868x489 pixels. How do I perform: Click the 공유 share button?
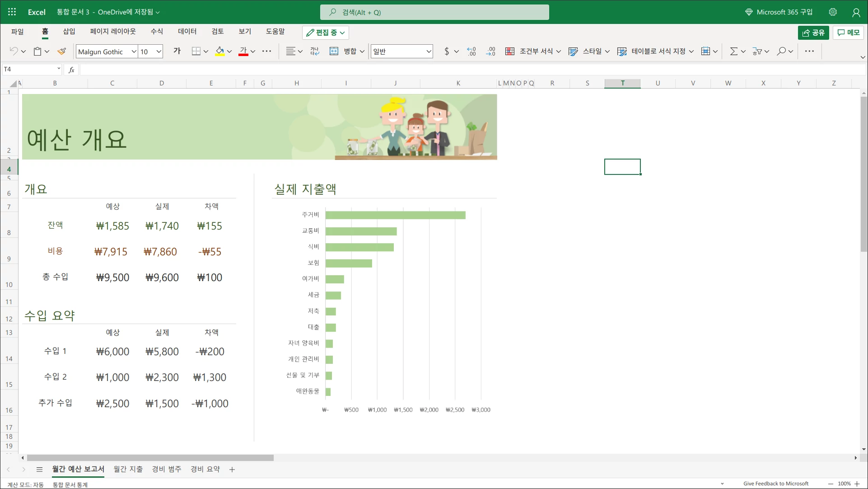[x=813, y=33]
